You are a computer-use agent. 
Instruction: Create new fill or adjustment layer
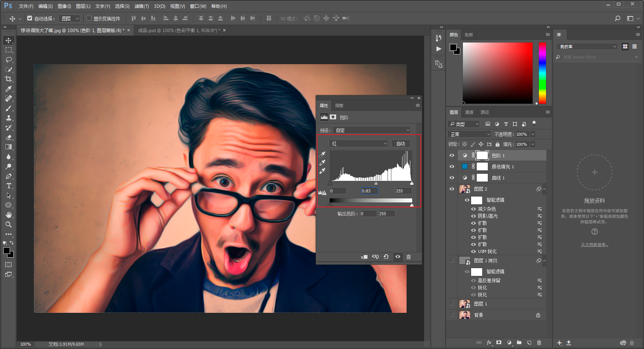tap(509, 343)
